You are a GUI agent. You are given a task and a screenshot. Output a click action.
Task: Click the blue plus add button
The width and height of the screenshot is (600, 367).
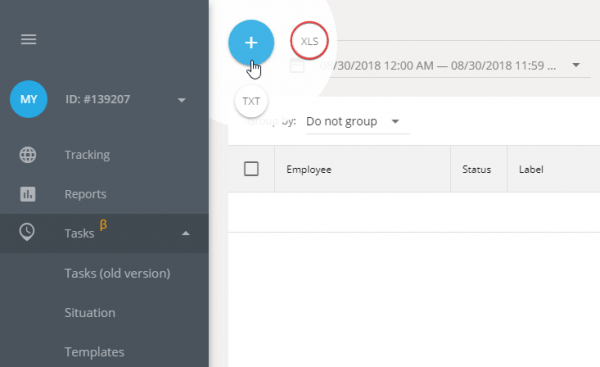[251, 42]
